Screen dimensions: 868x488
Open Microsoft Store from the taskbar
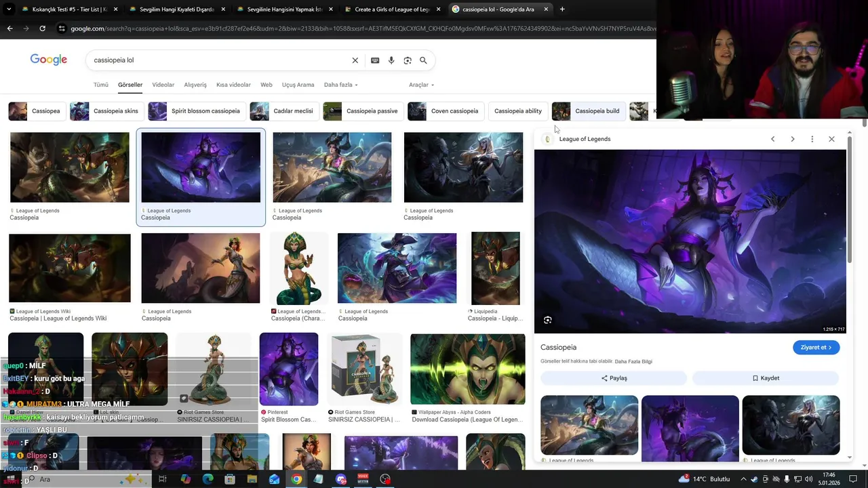coord(230,479)
